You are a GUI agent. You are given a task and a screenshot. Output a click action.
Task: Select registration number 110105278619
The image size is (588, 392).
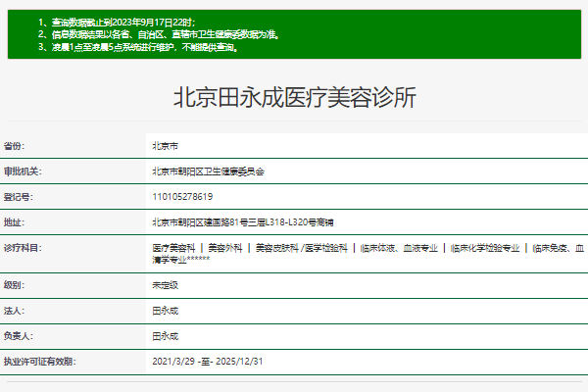click(182, 197)
